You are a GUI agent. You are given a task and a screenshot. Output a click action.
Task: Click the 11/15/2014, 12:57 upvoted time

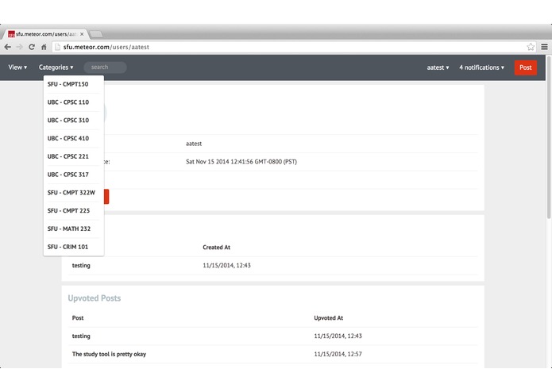[338, 354]
